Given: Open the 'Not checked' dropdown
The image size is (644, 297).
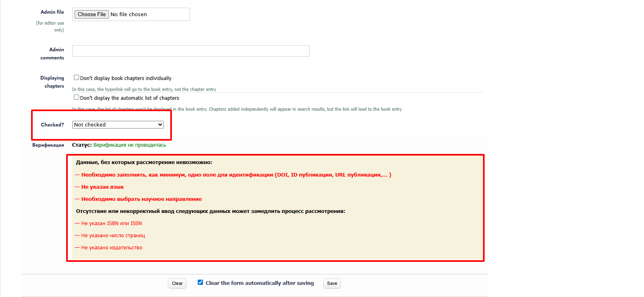Looking at the screenshot, I should 117,124.
